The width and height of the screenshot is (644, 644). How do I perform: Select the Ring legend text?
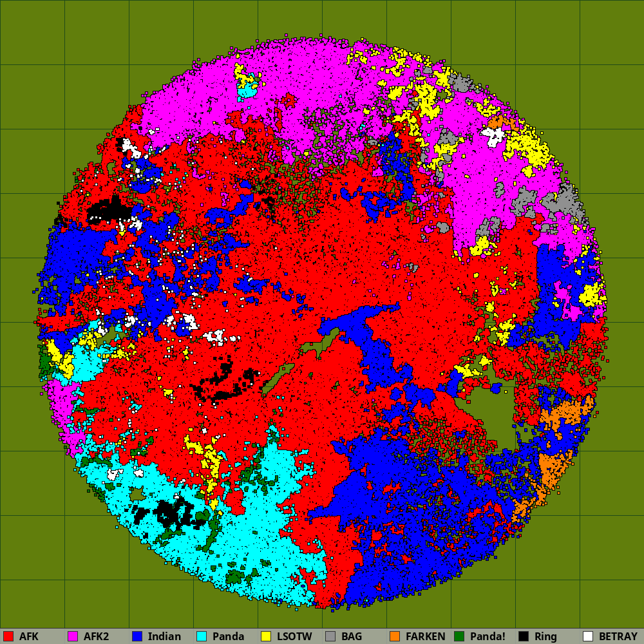[x=545, y=636]
